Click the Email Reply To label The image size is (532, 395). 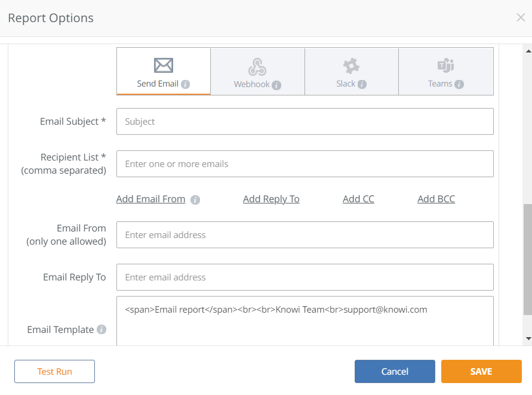(74, 277)
